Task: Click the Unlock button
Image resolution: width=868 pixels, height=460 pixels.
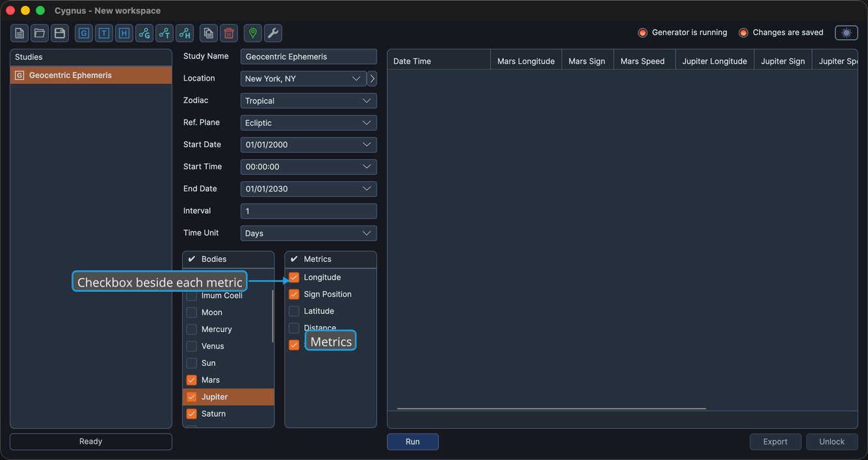Action: [x=832, y=442]
